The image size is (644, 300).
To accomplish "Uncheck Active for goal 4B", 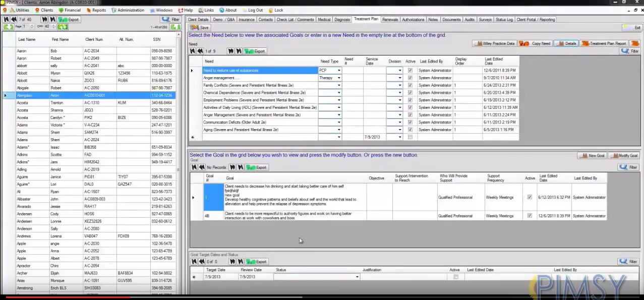I will [x=530, y=216].
